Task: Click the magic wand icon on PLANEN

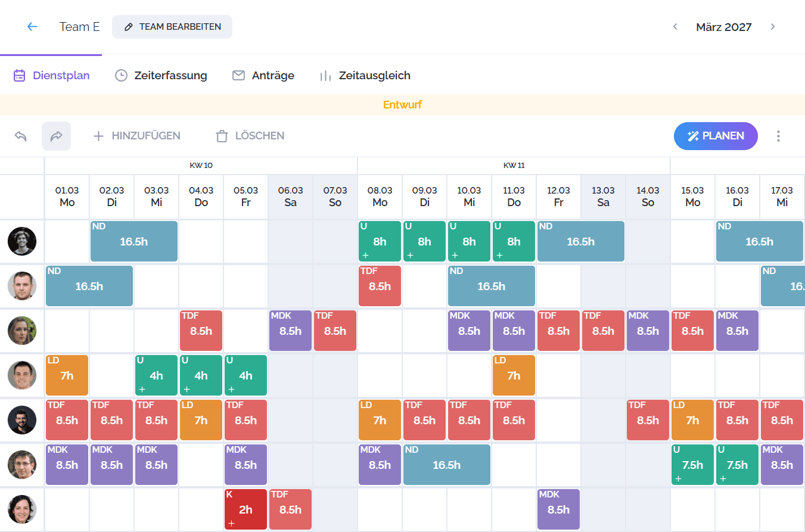Action: pos(693,136)
